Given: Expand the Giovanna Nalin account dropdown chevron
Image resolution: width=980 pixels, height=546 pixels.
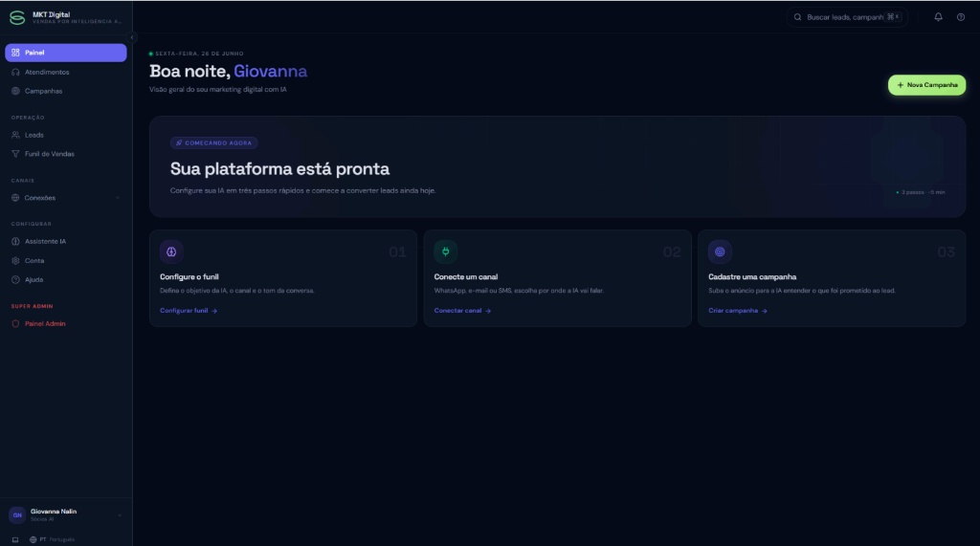Looking at the screenshot, I should tap(120, 515).
